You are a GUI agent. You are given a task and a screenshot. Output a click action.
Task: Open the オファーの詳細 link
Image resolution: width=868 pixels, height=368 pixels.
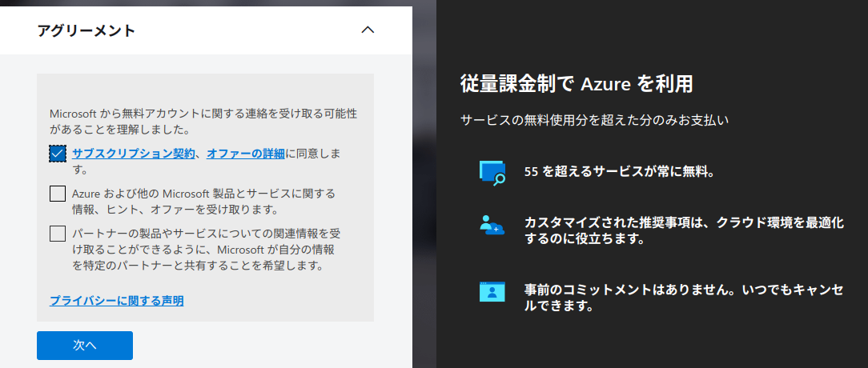245,154
